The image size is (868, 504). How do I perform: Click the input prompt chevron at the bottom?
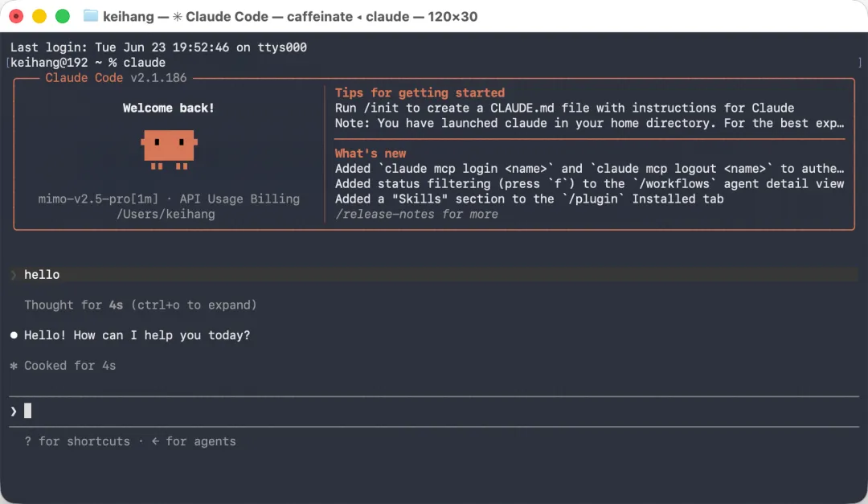click(14, 411)
